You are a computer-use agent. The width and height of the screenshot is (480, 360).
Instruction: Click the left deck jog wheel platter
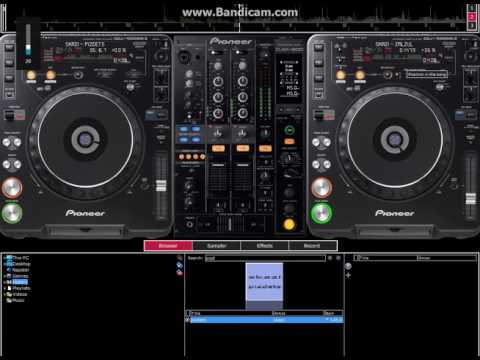point(85,140)
